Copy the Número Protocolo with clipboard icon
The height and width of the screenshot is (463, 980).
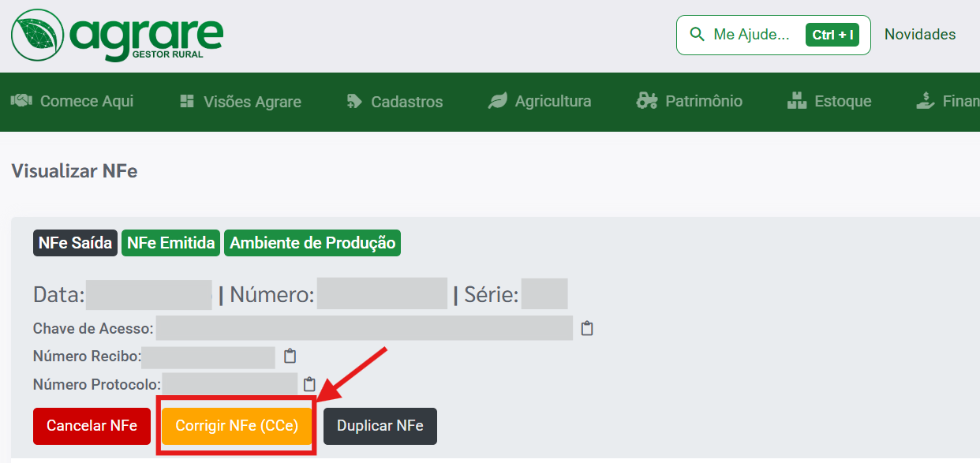pos(309,384)
